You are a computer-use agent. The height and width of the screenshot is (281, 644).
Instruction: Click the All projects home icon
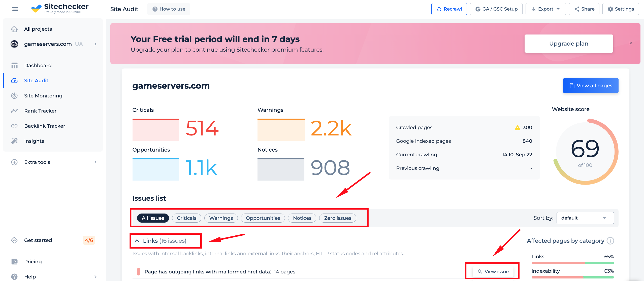(x=14, y=29)
